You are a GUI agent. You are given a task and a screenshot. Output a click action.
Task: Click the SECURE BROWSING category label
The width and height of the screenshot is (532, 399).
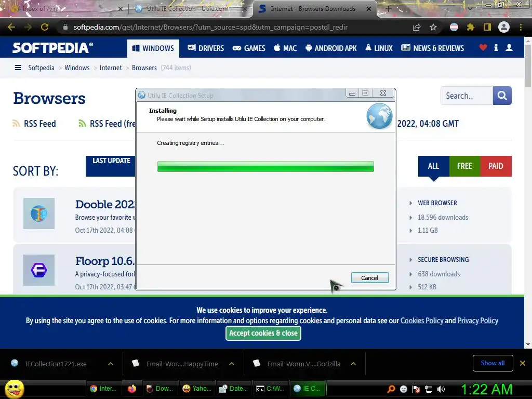443,260
